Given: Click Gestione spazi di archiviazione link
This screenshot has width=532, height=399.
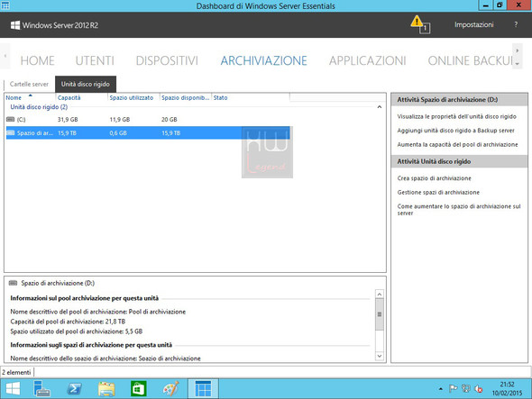Looking at the screenshot, I should (438, 192).
